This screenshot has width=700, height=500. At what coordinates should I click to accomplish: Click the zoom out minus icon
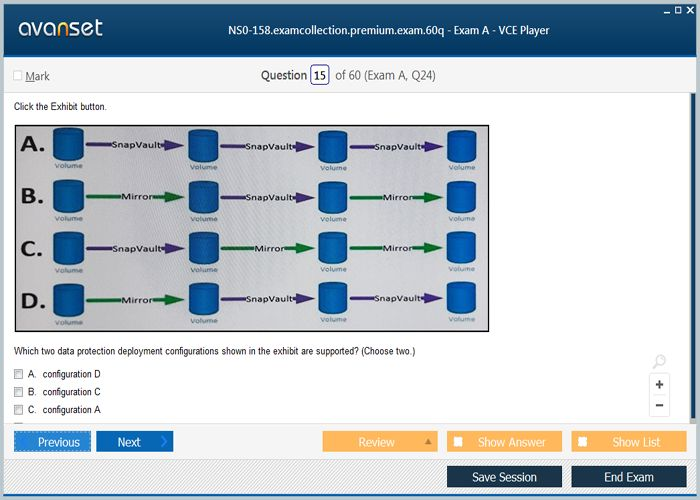[659, 405]
